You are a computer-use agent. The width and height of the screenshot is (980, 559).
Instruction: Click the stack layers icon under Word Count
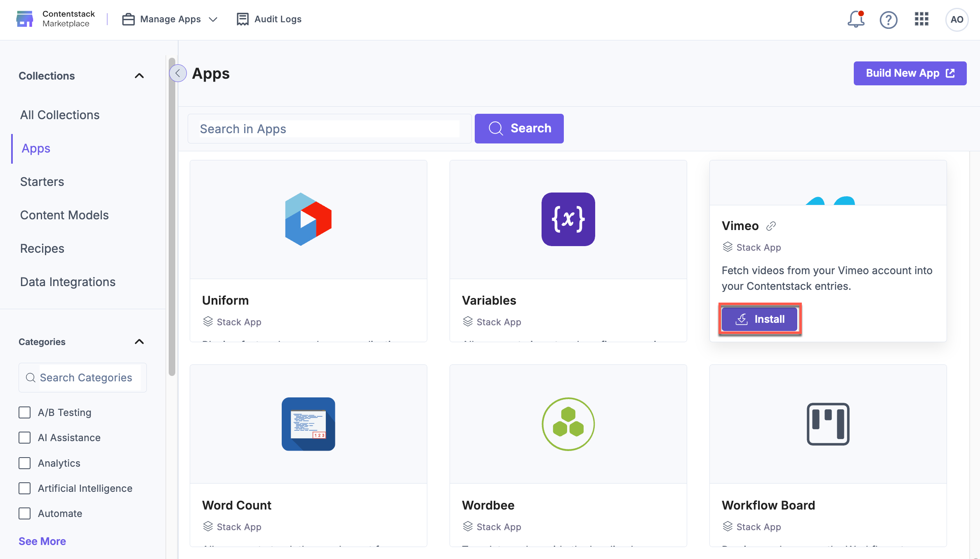(208, 526)
